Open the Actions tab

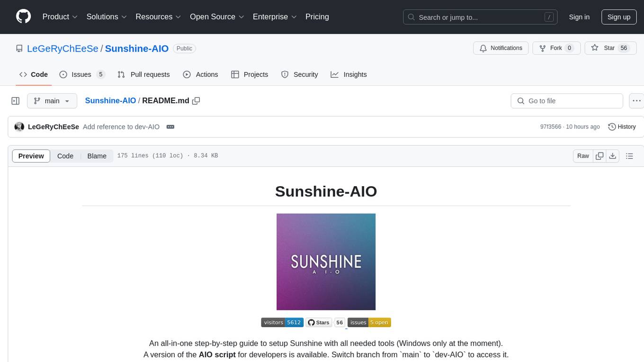tap(200, 74)
